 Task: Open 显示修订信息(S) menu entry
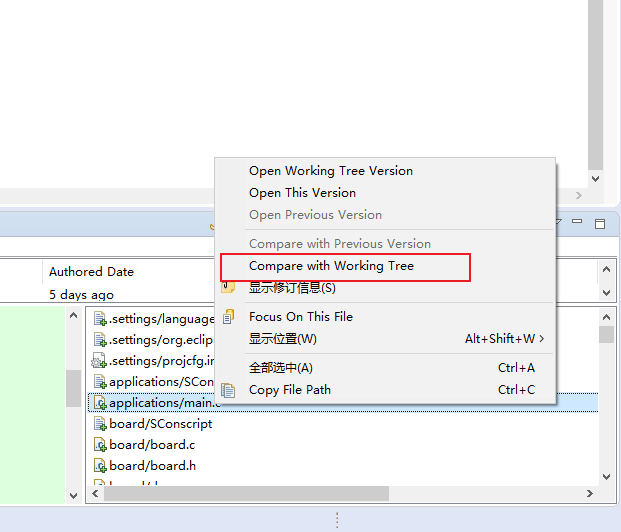tap(292, 288)
